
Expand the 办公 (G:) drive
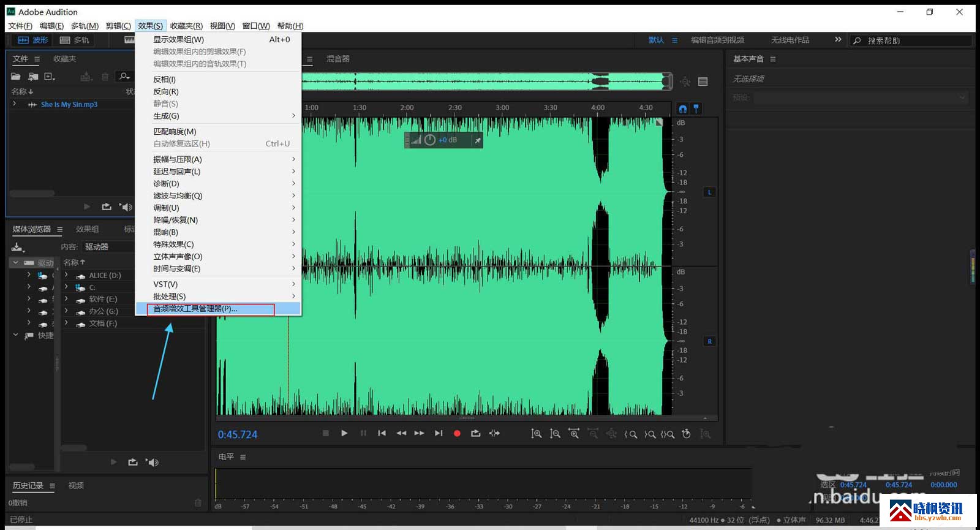pos(66,311)
